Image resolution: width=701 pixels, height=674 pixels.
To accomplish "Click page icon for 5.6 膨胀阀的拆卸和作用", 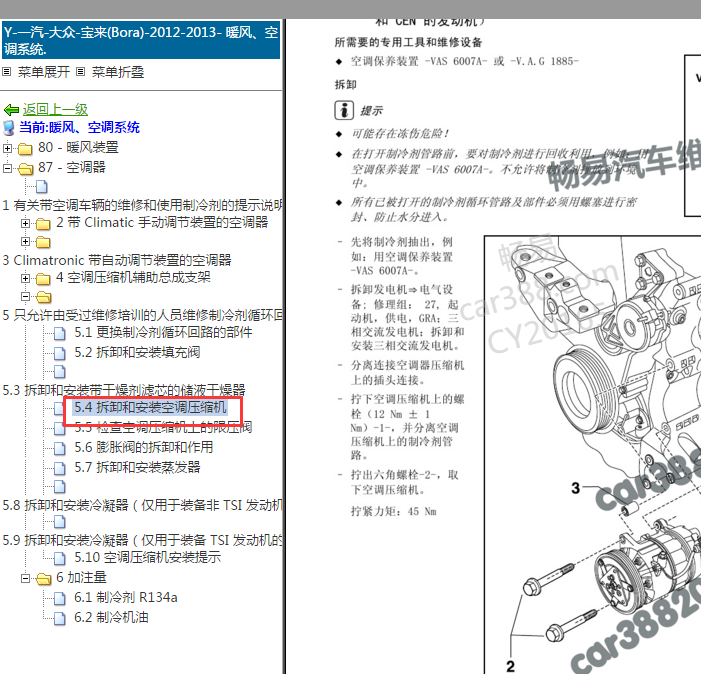I will [59, 448].
